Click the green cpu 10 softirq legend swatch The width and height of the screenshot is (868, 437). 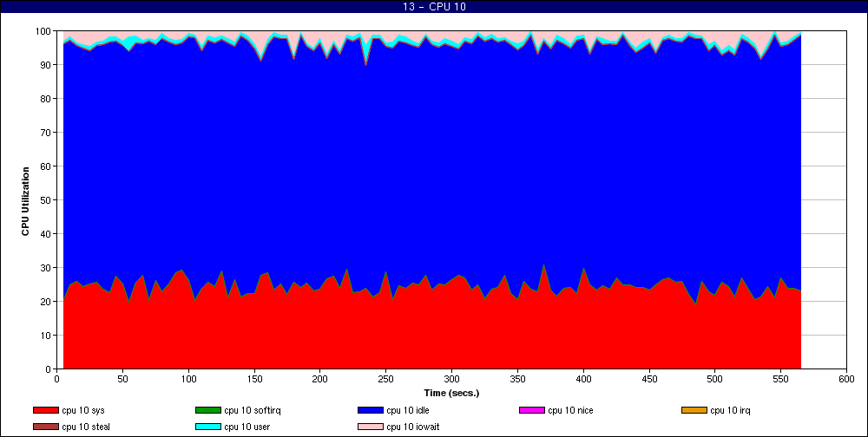(208, 410)
